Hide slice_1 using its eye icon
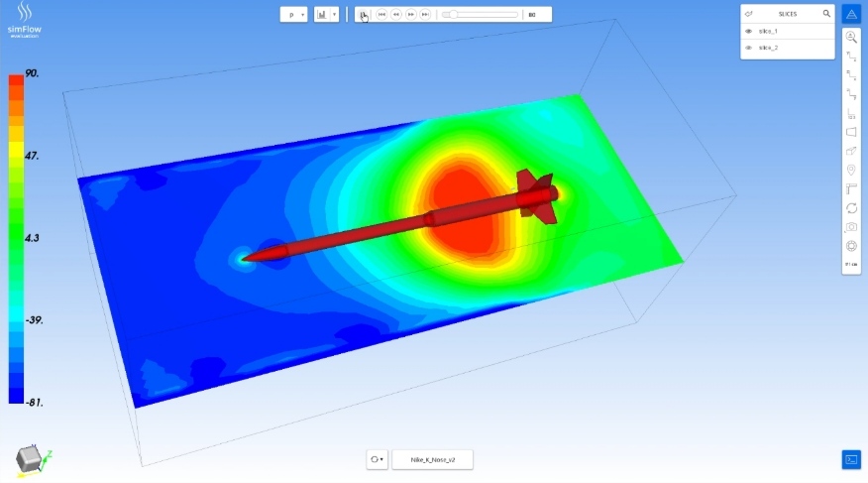The height and width of the screenshot is (483, 868). click(749, 32)
